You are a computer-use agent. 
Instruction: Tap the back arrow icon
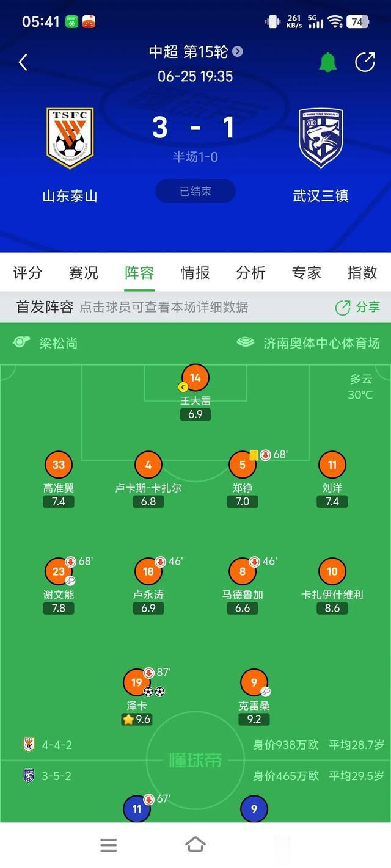23,62
